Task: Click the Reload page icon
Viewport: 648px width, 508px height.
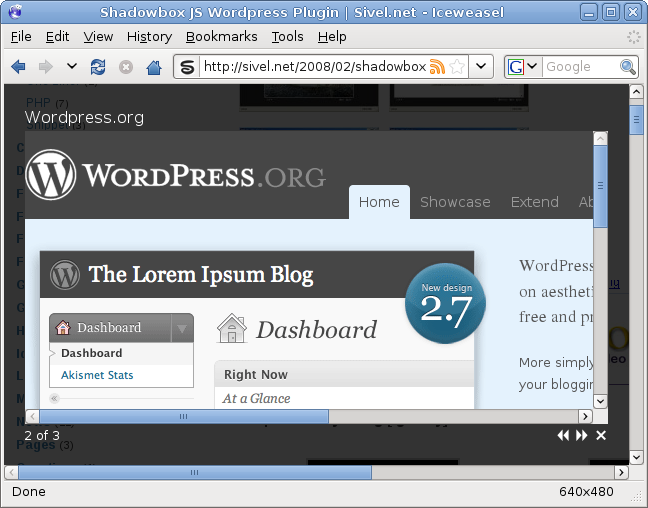Action: tap(98, 67)
